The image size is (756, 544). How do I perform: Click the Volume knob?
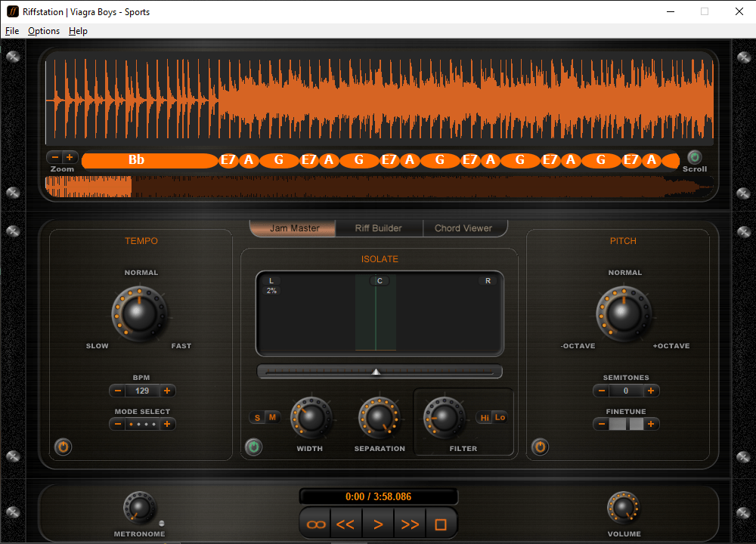point(624,508)
